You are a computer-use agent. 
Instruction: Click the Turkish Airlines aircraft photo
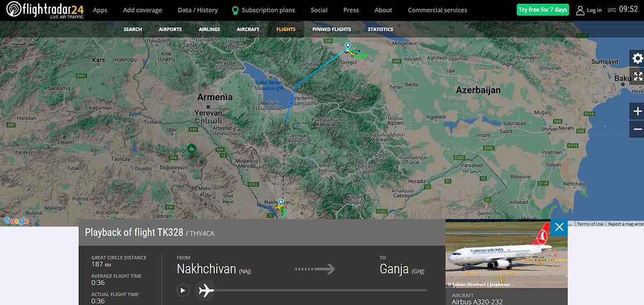click(506, 253)
